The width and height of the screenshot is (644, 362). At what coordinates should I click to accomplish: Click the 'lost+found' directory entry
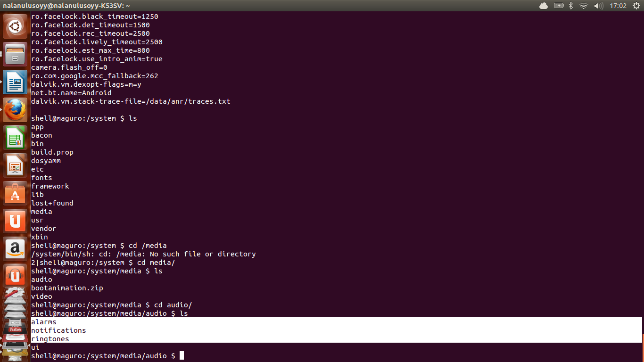pyautogui.click(x=52, y=203)
